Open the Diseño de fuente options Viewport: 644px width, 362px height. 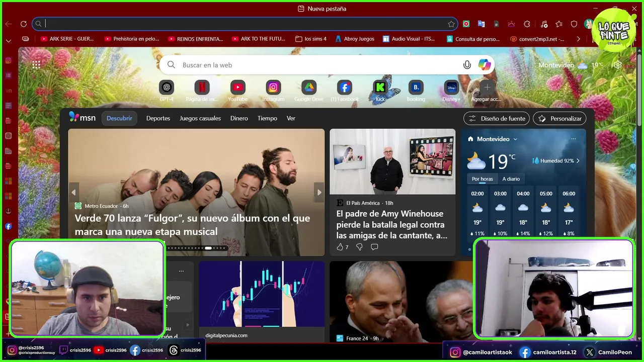[x=497, y=119]
